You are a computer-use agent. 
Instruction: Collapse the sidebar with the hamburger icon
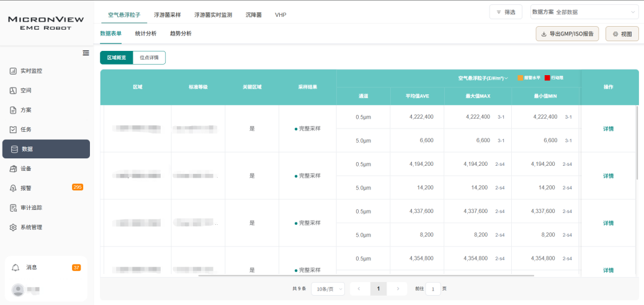click(x=86, y=53)
